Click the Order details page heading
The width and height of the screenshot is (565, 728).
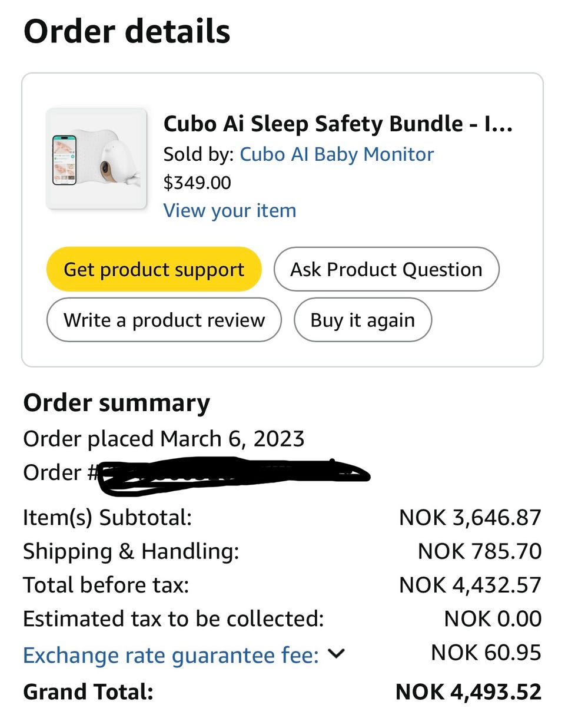127,32
